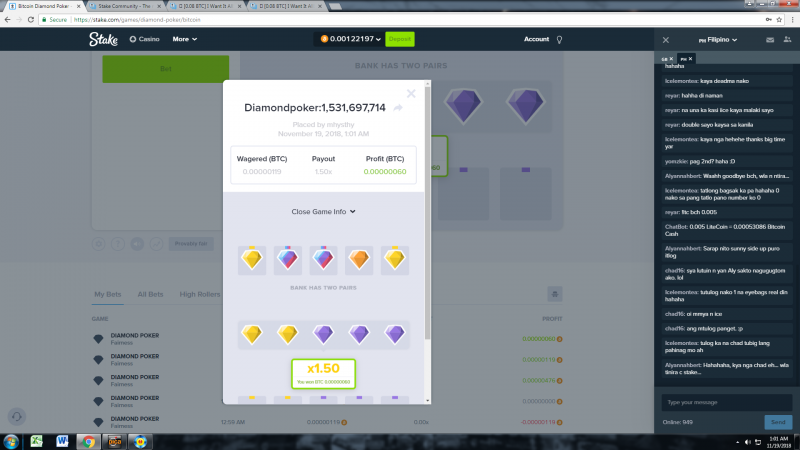
Task: Click the ChatBot LiteCoin conversion message
Action: (727, 230)
